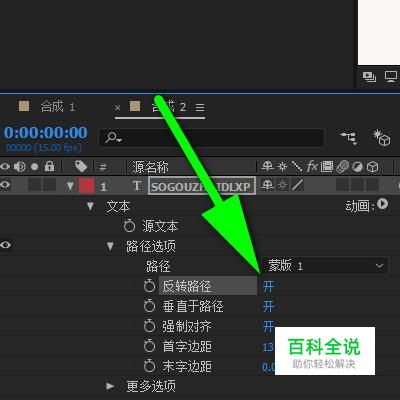Click the 首字边距 stopwatch icon

pyautogui.click(x=149, y=346)
